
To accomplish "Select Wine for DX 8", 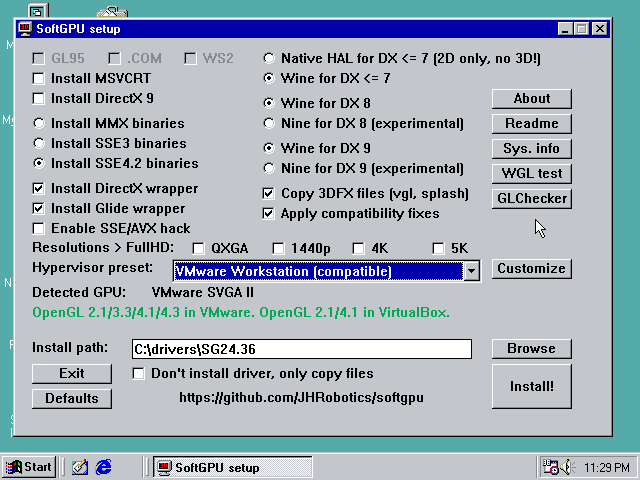I will click(269, 103).
